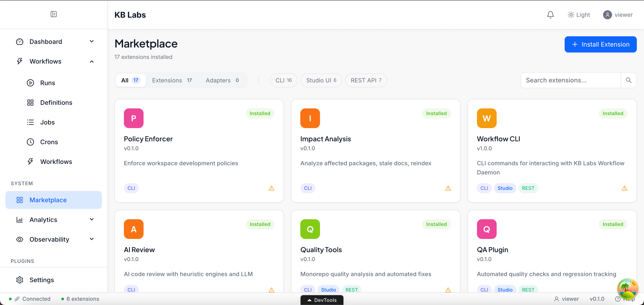644x305 pixels.
Task: Click the Impact Analysis title
Action: tap(326, 139)
